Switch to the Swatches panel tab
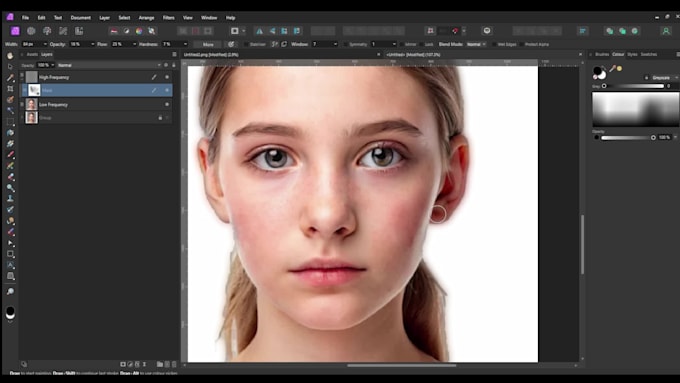This screenshot has width=680, height=383. coord(649,54)
